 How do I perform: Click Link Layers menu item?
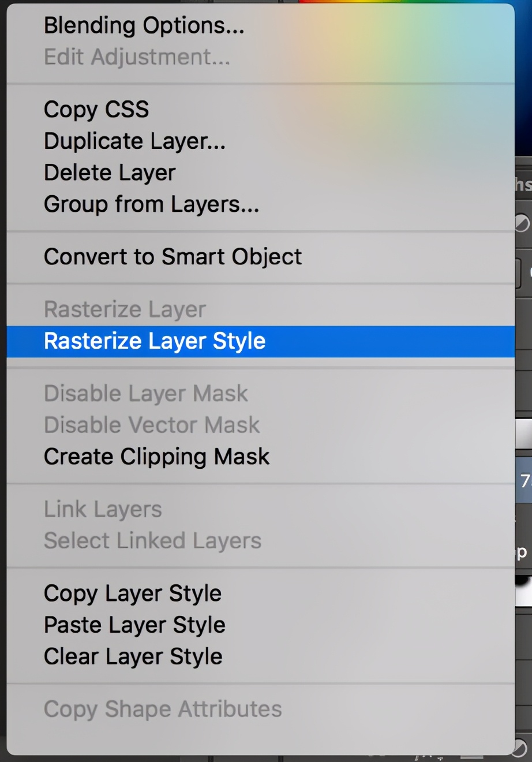coord(103,509)
